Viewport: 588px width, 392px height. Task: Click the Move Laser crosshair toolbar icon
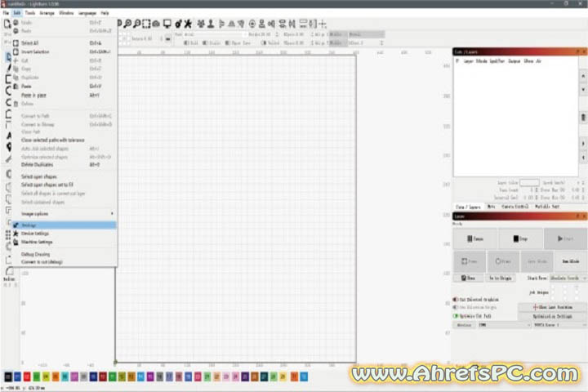pyautogui.click(x=323, y=24)
